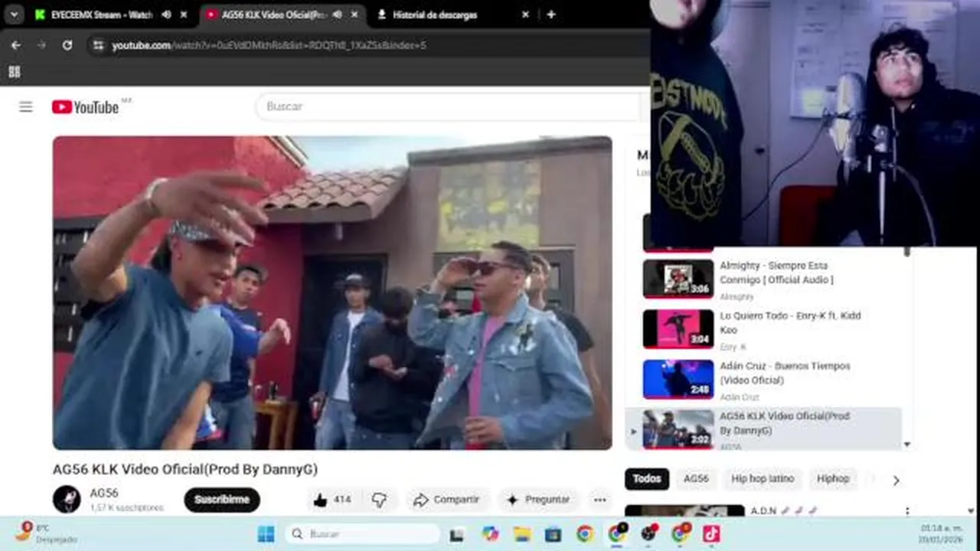The height and width of the screenshot is (551, 980).
Task: Open the A.D.N recommended video thumbnail
Action: (x=684, y=510)
